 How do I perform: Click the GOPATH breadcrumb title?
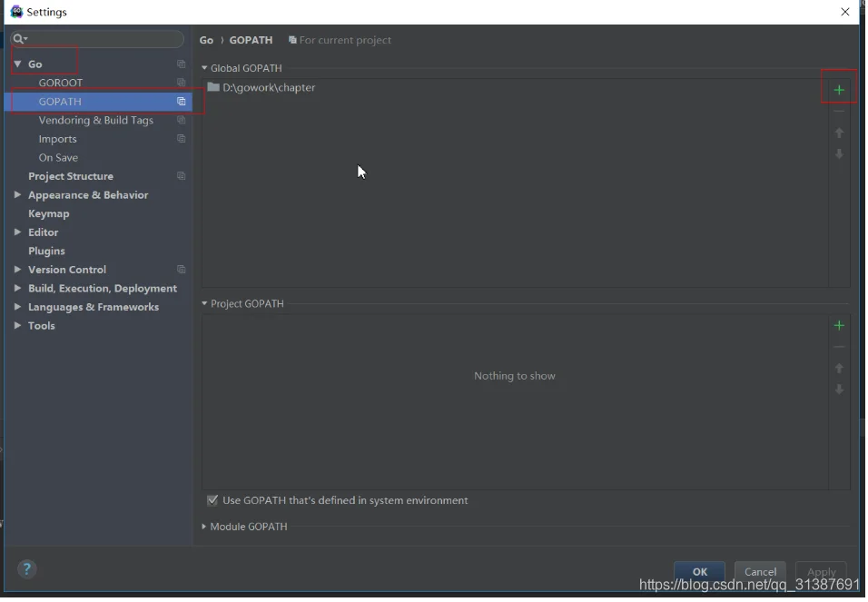point(252,41)
